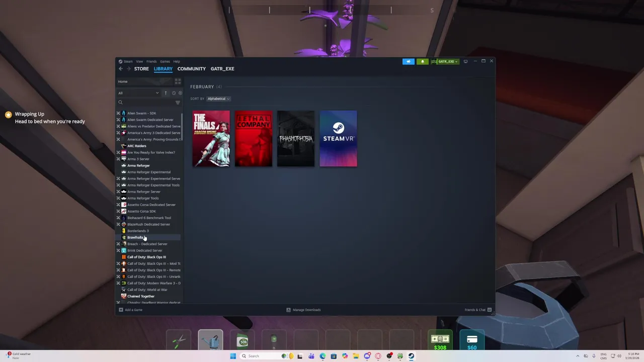
Task: Open Big Picture mode monitor icon
Action: (465, 61)
